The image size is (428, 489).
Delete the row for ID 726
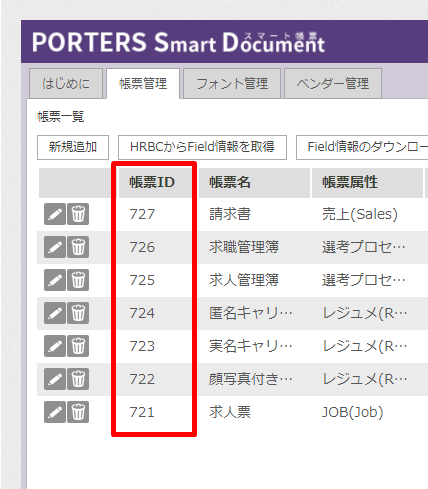click(78, 247)
